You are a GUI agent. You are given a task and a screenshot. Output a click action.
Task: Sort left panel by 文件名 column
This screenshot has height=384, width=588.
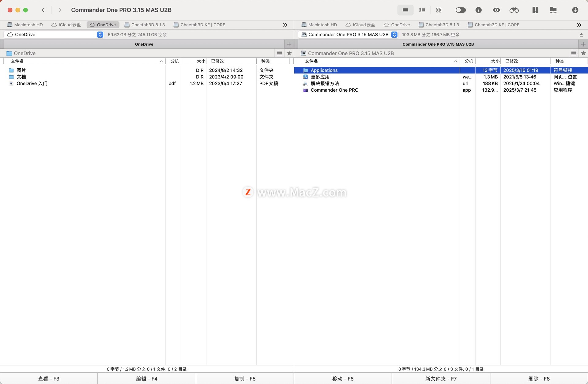click(x=85, y=61)
